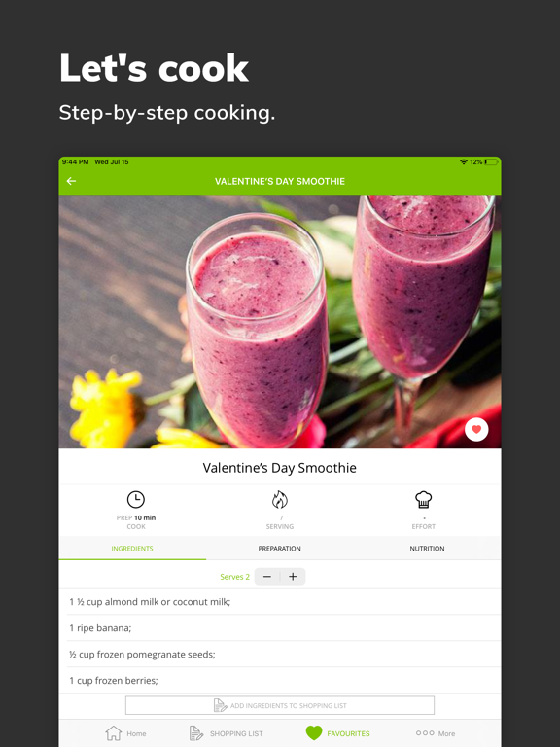Image resolution: width=560 pixels, height=747 pixels.
Task: Decrease servings with the minus button
Action: click(x=267, y=577)
